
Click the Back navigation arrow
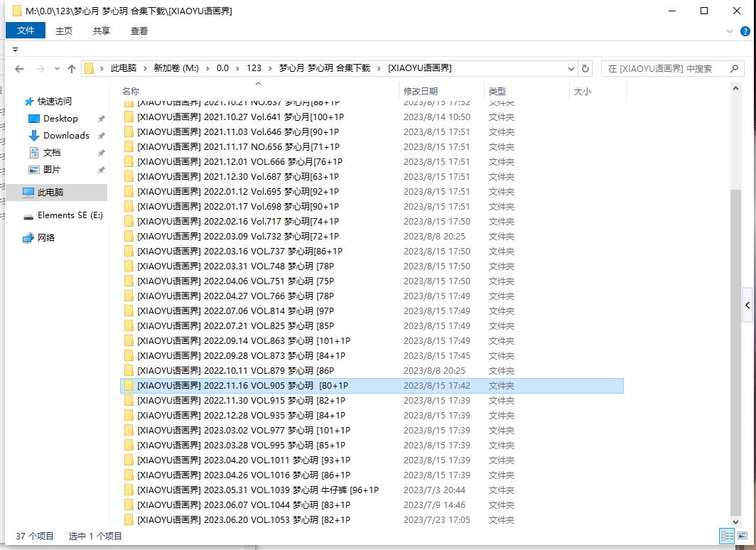pos(19,69)
